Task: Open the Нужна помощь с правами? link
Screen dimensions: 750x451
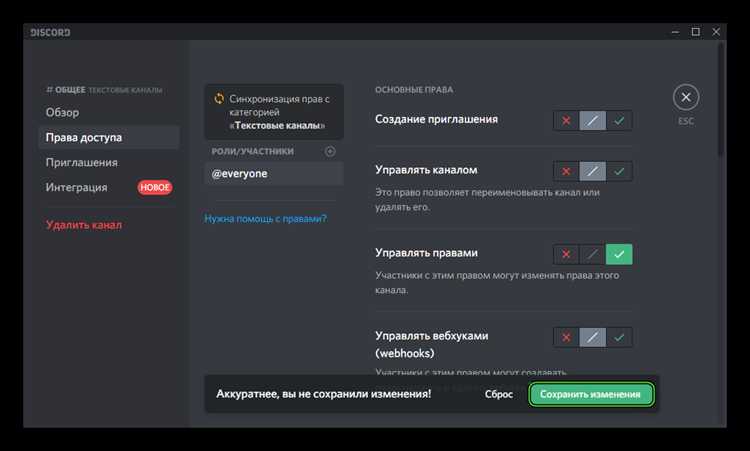Action: pyautogui.click(x=265, y=219)
